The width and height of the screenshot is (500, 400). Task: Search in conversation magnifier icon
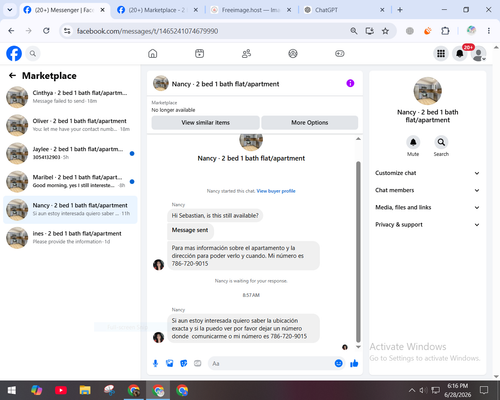pyautogui.click(x=441, y=142)
